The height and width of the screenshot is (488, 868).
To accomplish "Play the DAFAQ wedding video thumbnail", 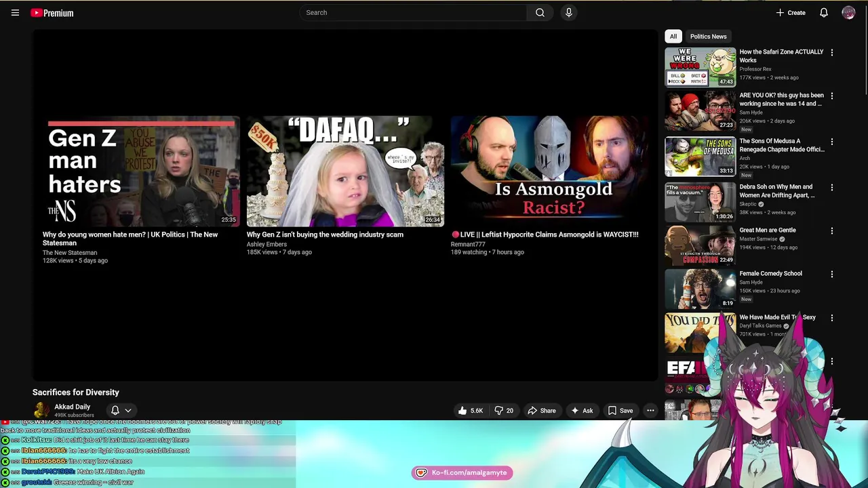I will (x=345, y=171).
